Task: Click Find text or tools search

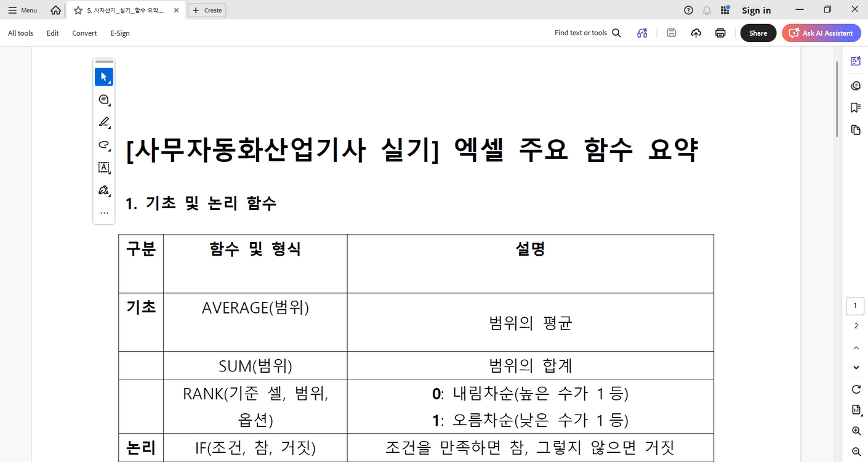Action: (588, 33)
